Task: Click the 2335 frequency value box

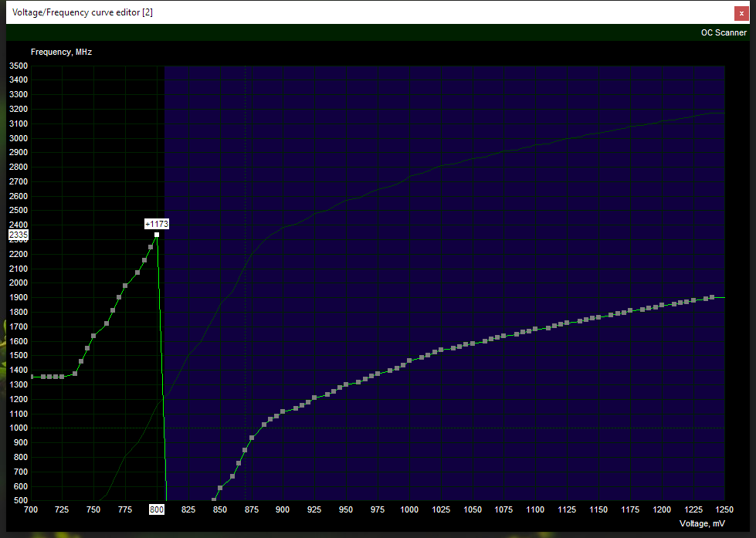Action: point(19,235)
